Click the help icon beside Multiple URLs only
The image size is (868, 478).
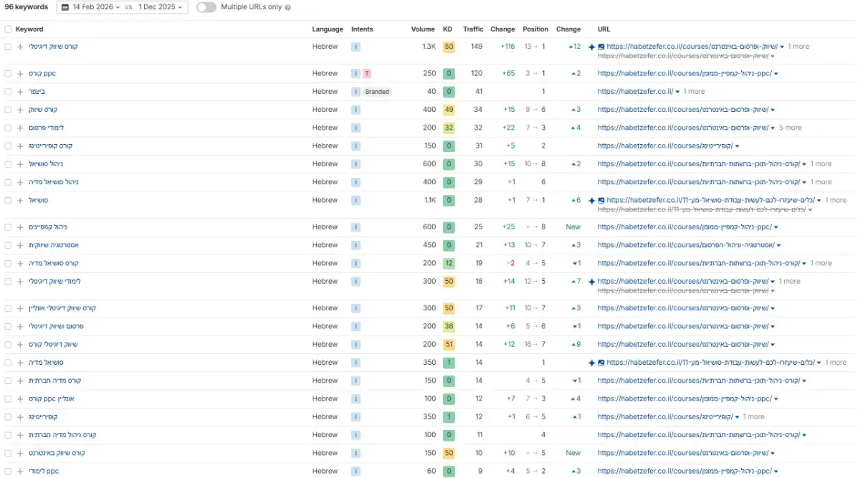[x=288, y=7]
